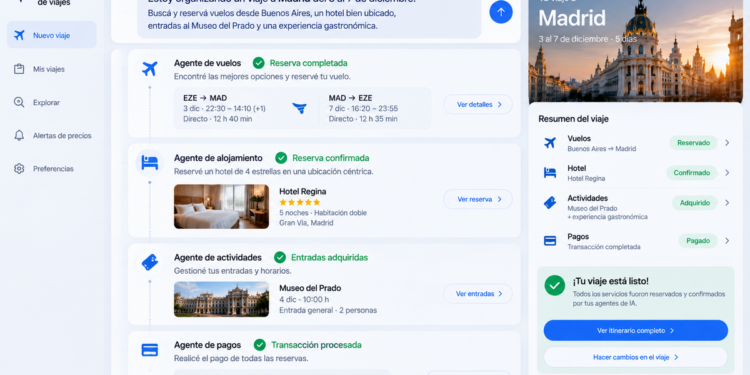
Task: Click the magnifier icon beside Explorar
Action: point(19,102)
